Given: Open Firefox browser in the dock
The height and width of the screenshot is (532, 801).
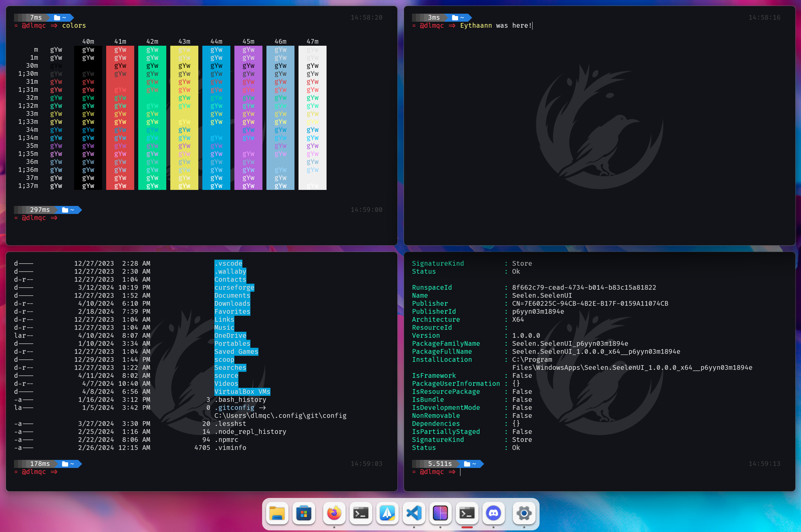Looking at the screenshot, I should pyautogui.click(x=334, y=513).
